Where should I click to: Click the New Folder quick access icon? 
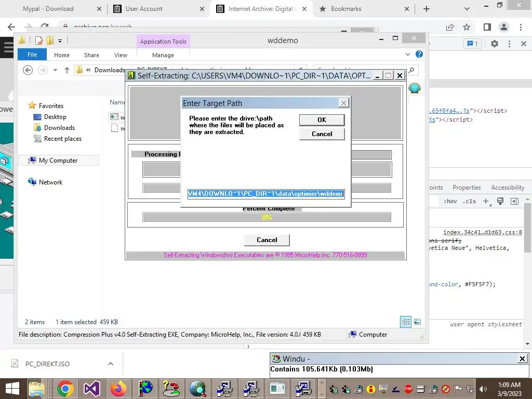click(x=50, y=41)
